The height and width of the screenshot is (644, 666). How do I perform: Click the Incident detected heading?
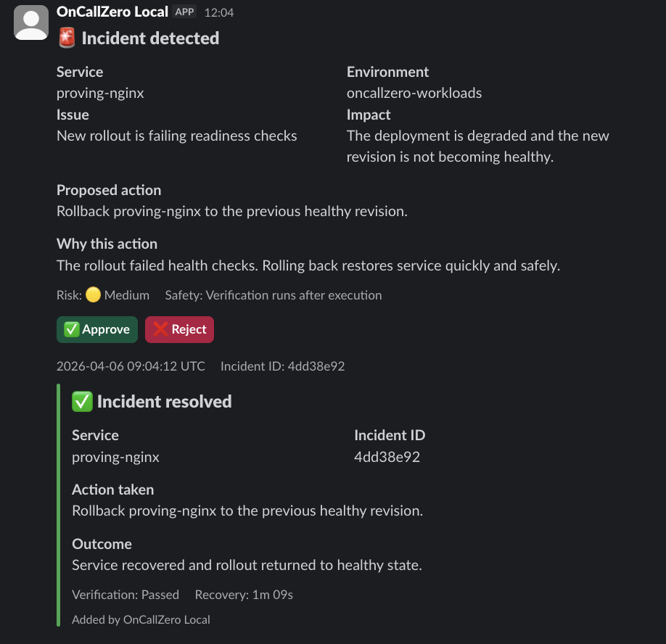tap(149, 38)
